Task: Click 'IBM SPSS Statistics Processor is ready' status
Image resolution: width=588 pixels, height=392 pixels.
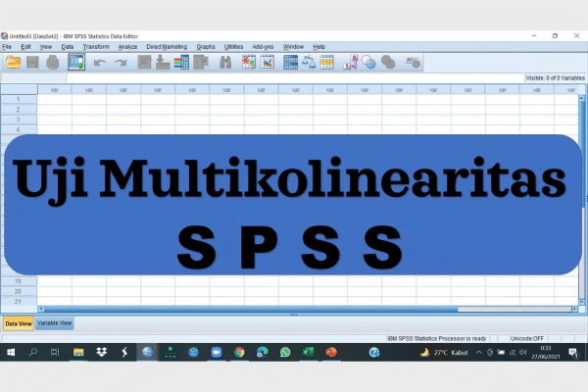Action: pos(437,338)
